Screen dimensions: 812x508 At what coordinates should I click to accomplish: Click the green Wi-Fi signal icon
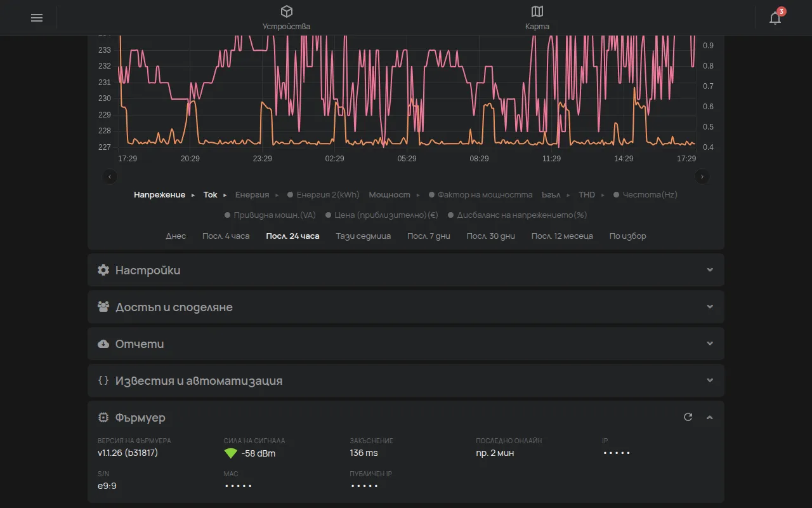click(x=231, y=453)
